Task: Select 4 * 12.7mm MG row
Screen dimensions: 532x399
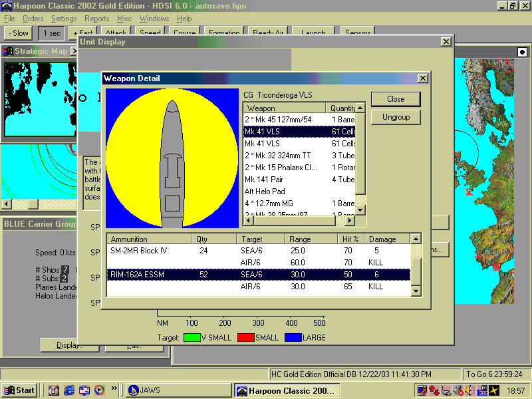Action: (299, 203)
